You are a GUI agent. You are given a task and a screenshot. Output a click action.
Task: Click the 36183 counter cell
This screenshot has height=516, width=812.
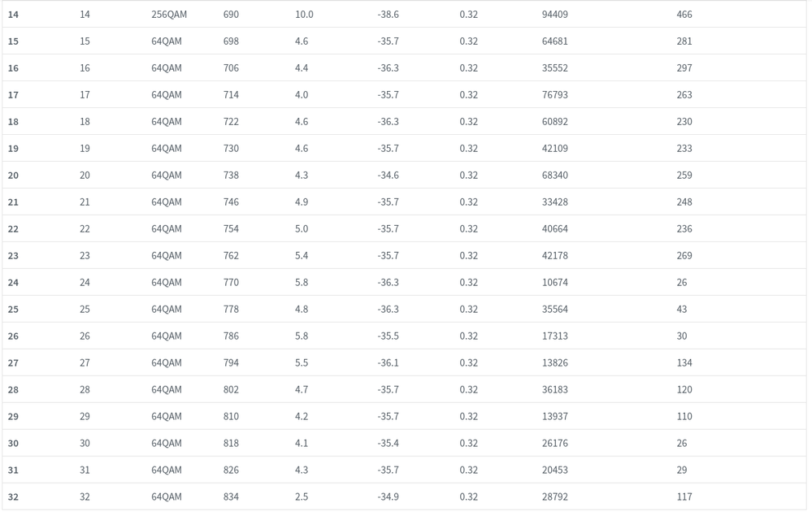555,390
